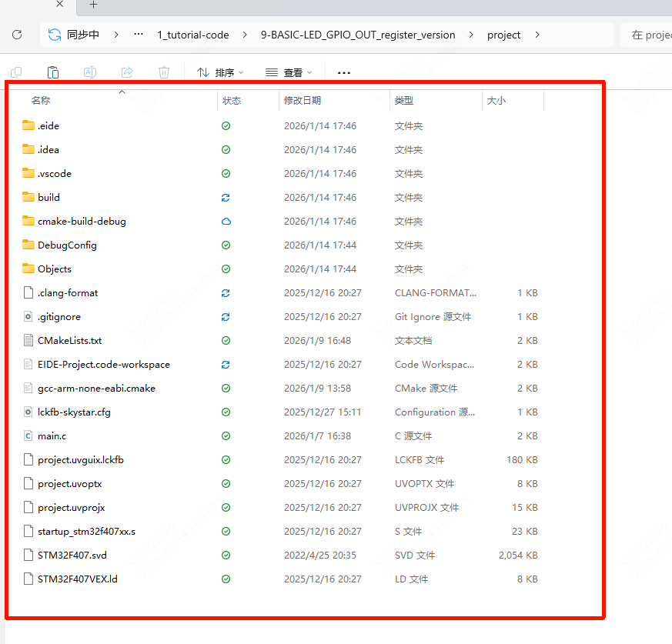Sort by the 名称 column header
Viewport: 672px width, 644px height.
(x=41, y=101)
